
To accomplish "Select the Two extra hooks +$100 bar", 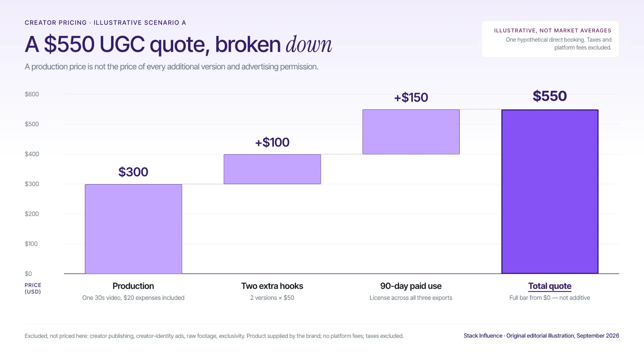I will (x=272, y=169).
